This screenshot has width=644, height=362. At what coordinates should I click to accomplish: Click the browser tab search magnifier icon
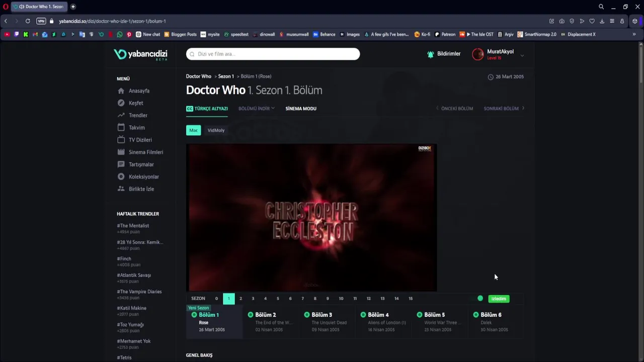(x=601, y=7)
